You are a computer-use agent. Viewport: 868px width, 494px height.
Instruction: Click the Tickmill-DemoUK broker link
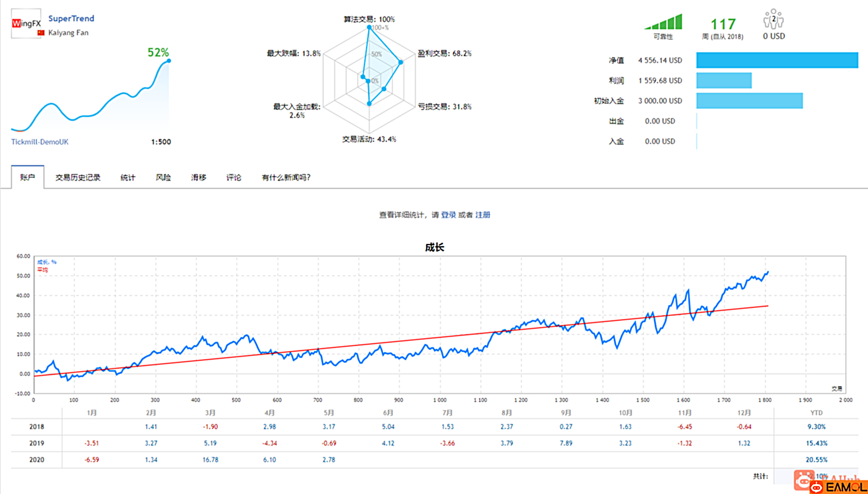pyautogui.click(x=39, y=142)
